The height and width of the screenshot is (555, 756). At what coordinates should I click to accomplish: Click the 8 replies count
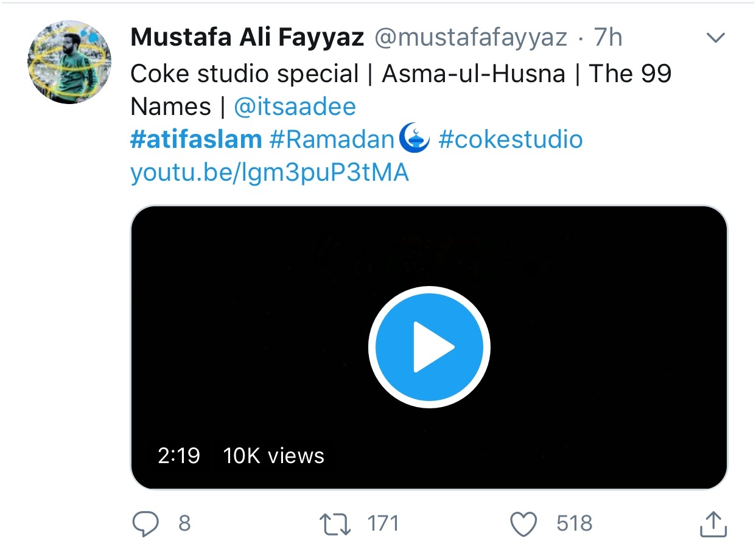(184, 524)
